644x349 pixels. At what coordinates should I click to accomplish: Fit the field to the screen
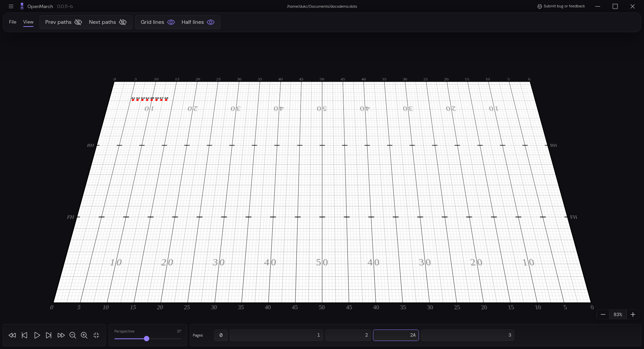click(96, 335)
